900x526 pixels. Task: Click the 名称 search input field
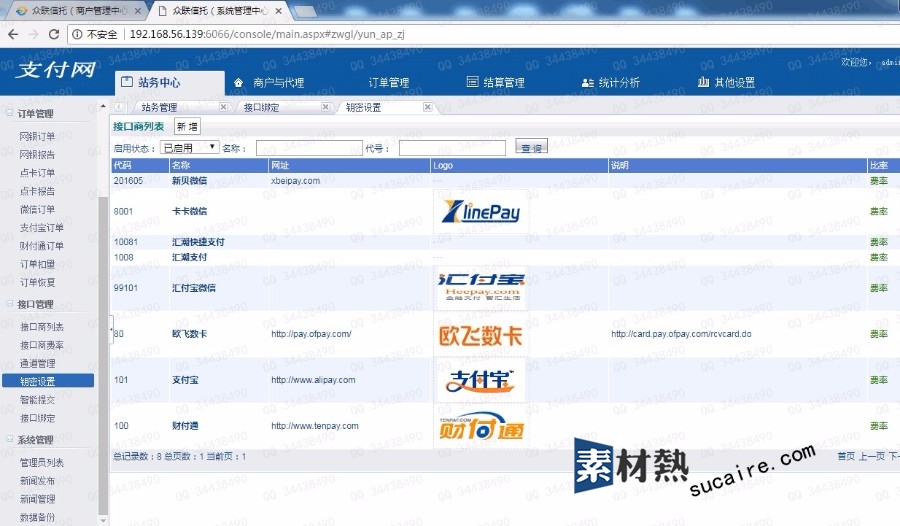309,148
